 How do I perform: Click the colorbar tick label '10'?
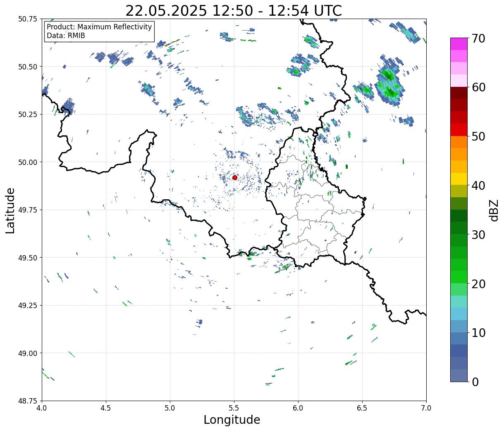point(478,332)
